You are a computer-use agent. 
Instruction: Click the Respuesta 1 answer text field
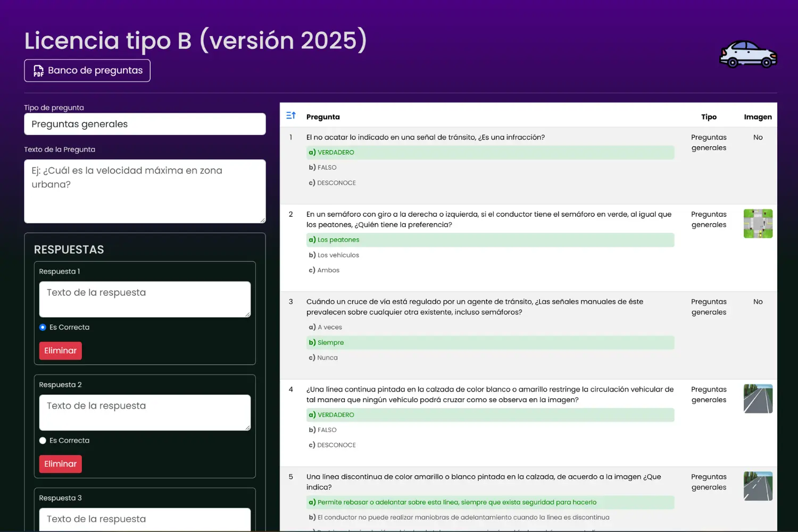[145, 299]
